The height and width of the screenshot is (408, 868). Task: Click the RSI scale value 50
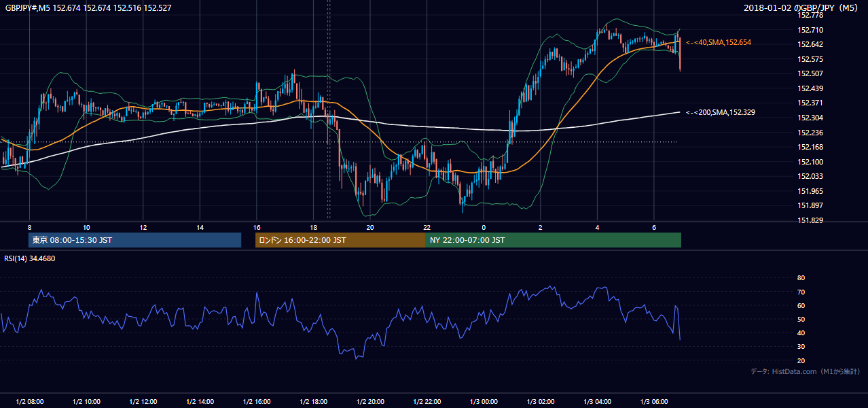click(801, 319)
